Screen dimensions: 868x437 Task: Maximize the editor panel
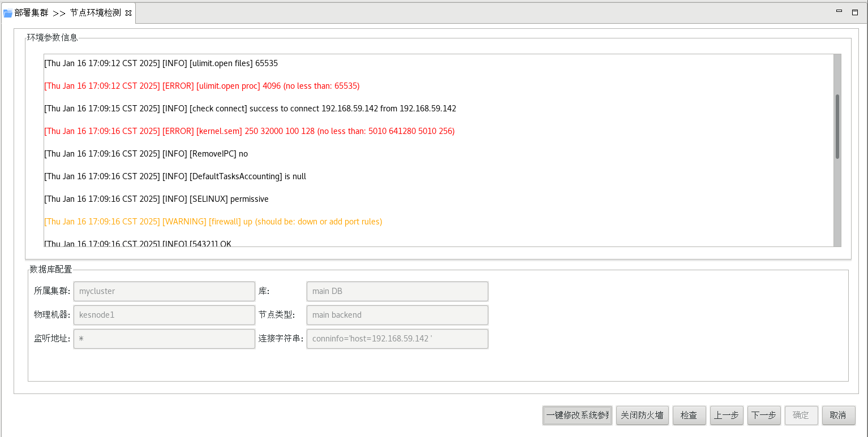(855, 12)
